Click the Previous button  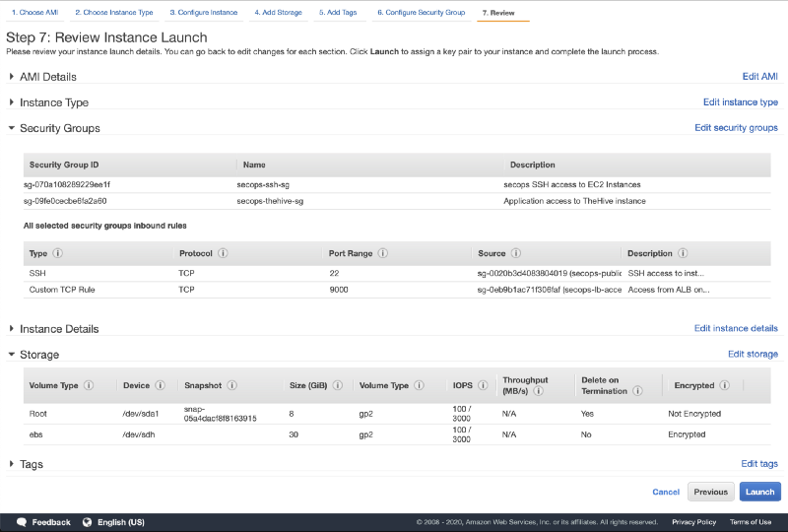710,492
